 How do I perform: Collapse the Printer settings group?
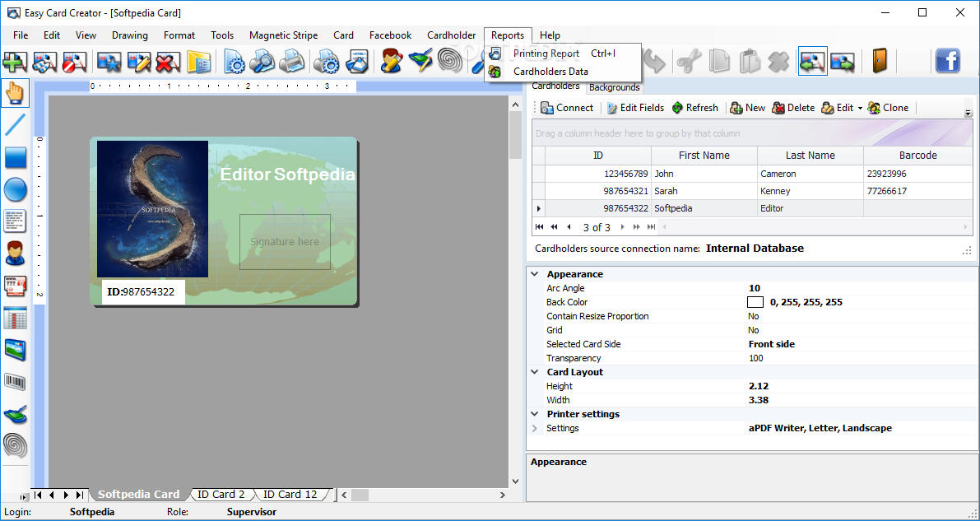click(534, 414)
